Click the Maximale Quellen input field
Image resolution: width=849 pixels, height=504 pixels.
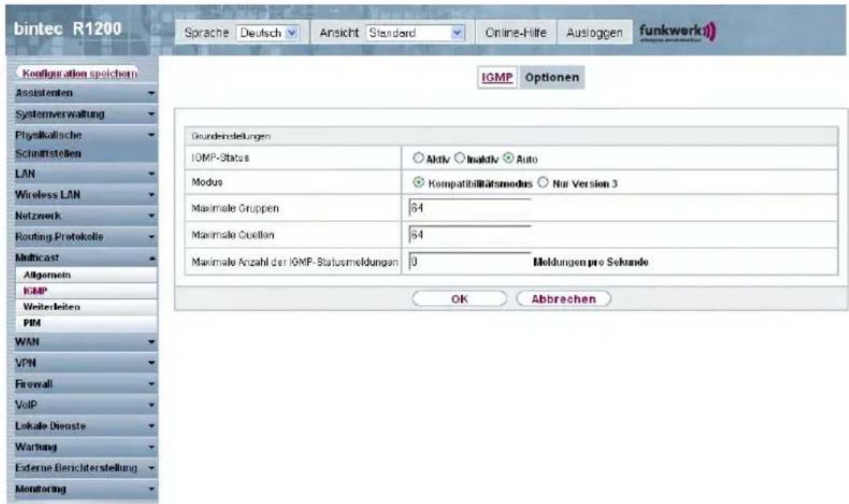coord(470,235)
